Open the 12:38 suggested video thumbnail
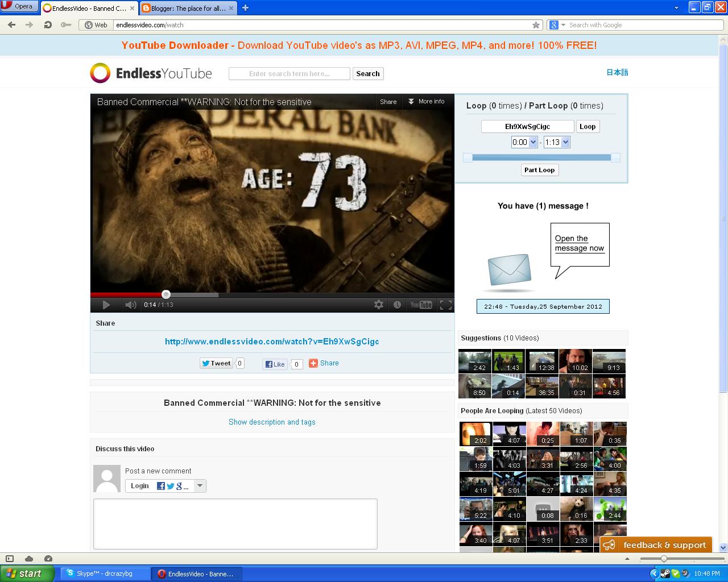 [x=542, y=361]
